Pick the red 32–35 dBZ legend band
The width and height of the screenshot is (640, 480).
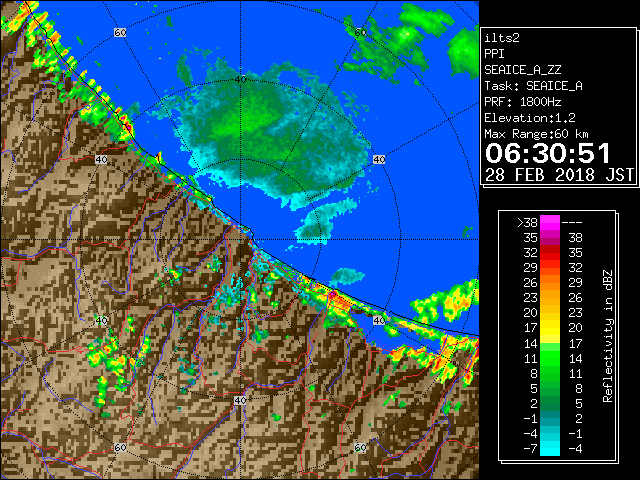coord(550,253)
